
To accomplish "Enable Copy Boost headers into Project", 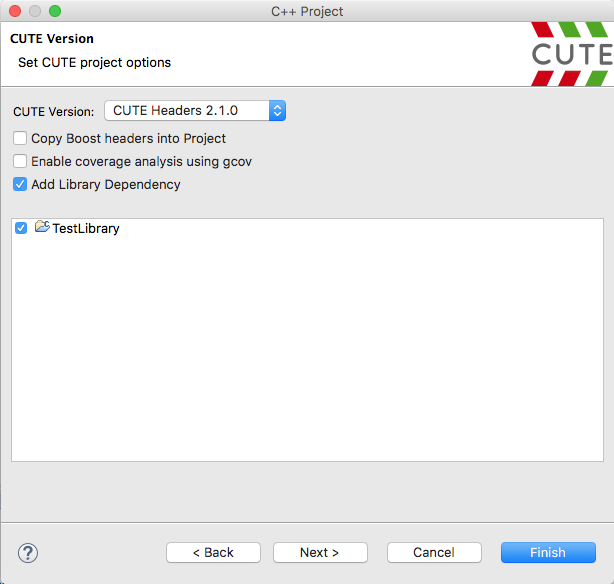I will point(20,138).
